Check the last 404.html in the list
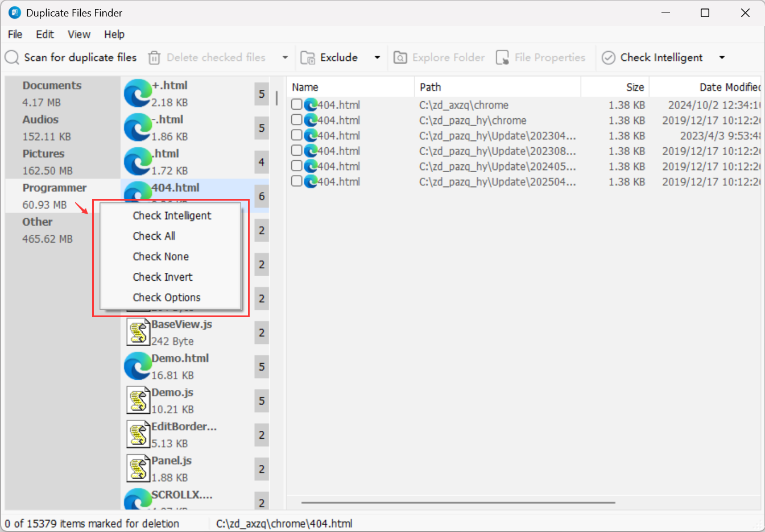Screen dimensions: 765x532 tap(296, 181)
